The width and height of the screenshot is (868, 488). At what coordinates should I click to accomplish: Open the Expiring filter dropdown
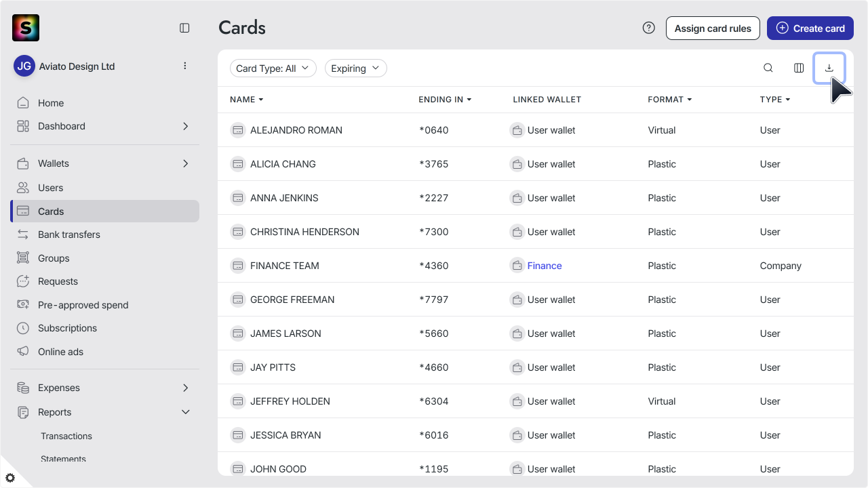click(356, 68)
